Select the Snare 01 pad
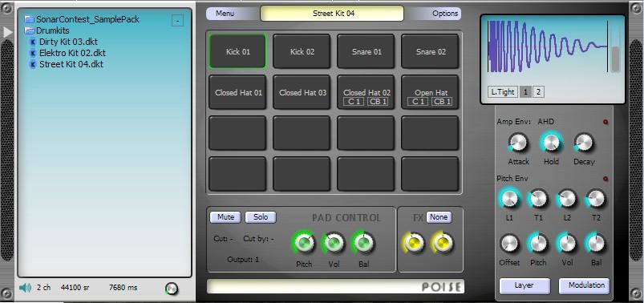 coord(367,51)
